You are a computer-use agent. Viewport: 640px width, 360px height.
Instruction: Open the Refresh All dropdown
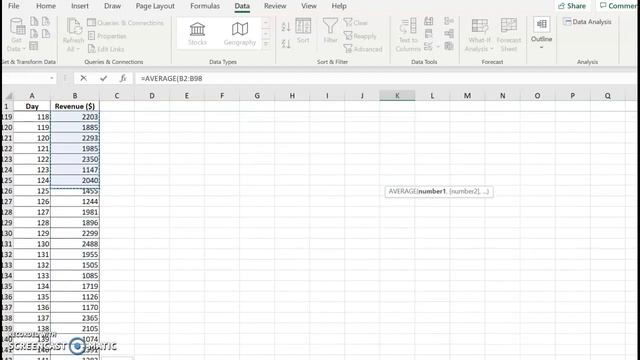(73, 35)
